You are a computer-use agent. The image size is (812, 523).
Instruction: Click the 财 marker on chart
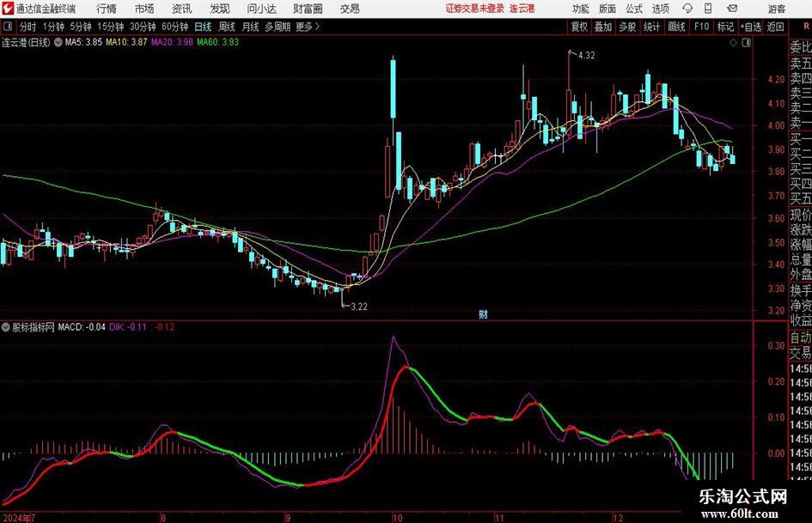[x=483, y=313]
